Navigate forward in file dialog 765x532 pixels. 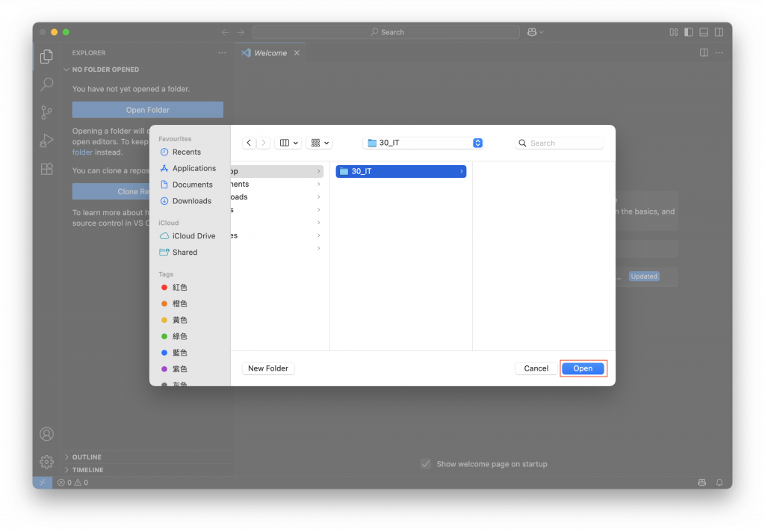[264, 143]
